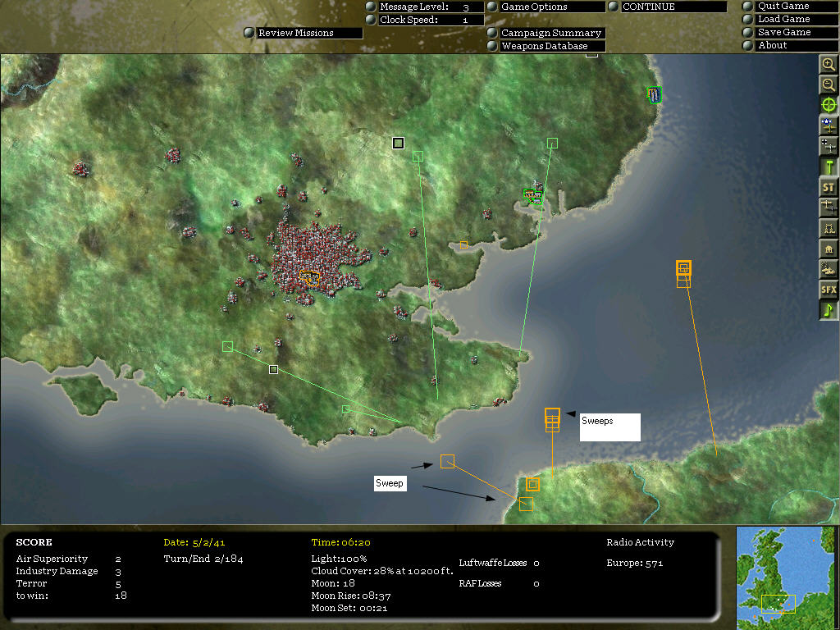Select the green waypoint square at the far west
This screenshot has width=840, height=630.
click(x=228, y=347)
